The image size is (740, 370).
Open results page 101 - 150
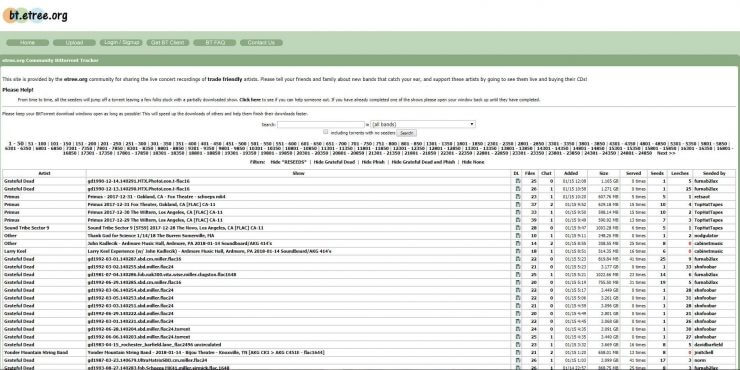pyautogui.click(x=60, y=143)
